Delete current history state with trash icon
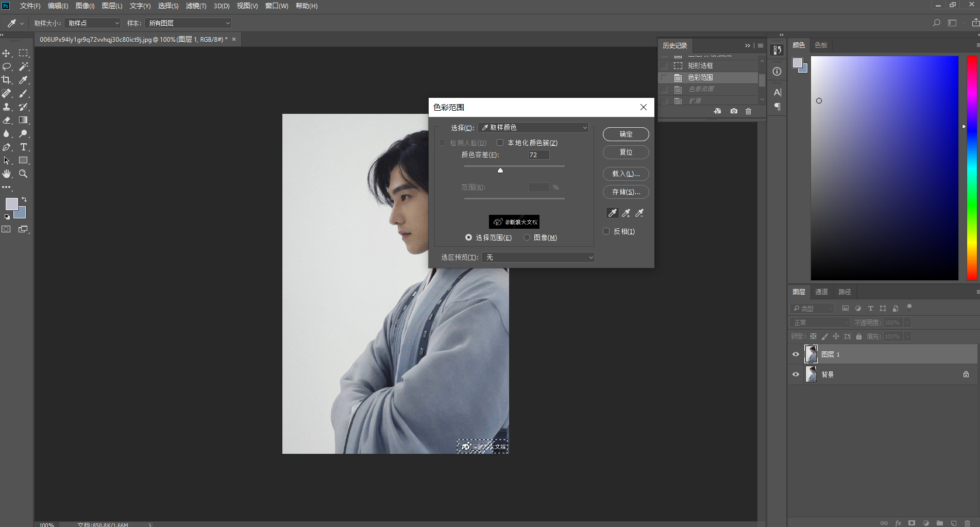This screenshot has width=980, height=527. [x=748, y=111]
